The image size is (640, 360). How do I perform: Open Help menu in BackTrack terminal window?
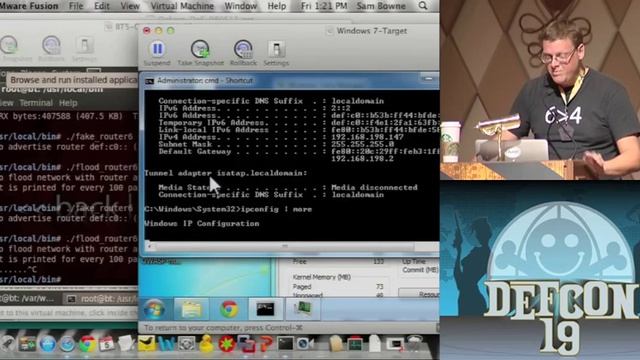point(68,103)
